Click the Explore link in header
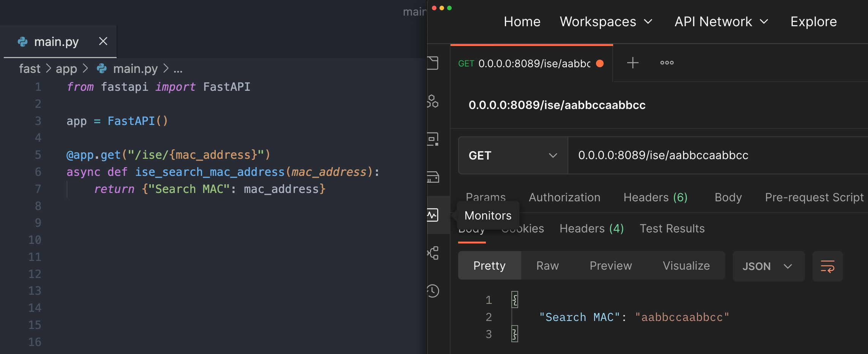868x354 pixels. [x=813, y=22]
